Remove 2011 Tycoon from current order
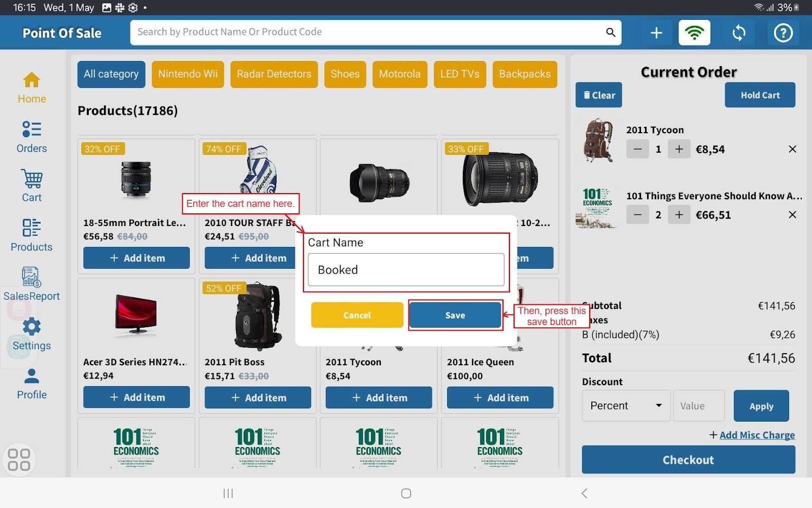Image resolution: width=812 pixels, height=508 pixels. (x=792, y=149)
